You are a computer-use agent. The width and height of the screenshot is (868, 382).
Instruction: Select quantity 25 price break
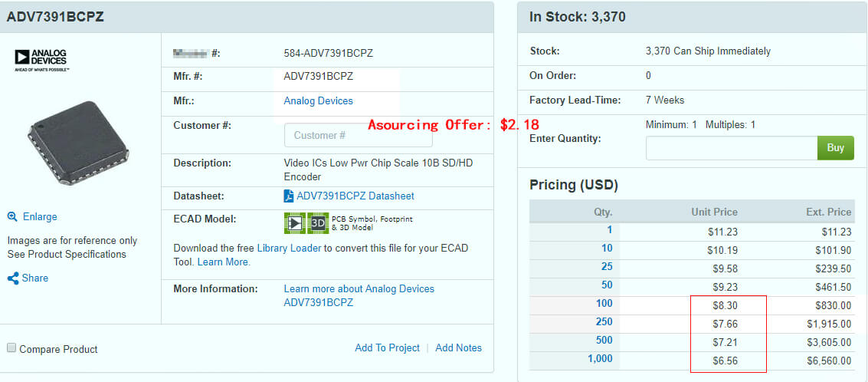[x=608, y=267]
